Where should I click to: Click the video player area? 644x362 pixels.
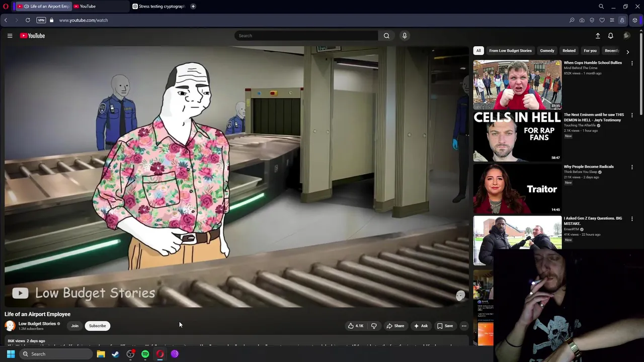236,176
